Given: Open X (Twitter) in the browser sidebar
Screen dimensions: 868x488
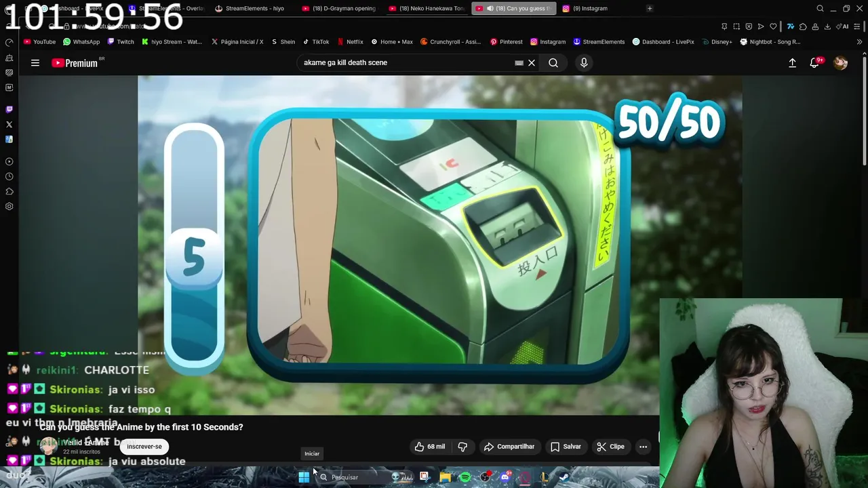Looking at the screenshot, I should [9, 125].
